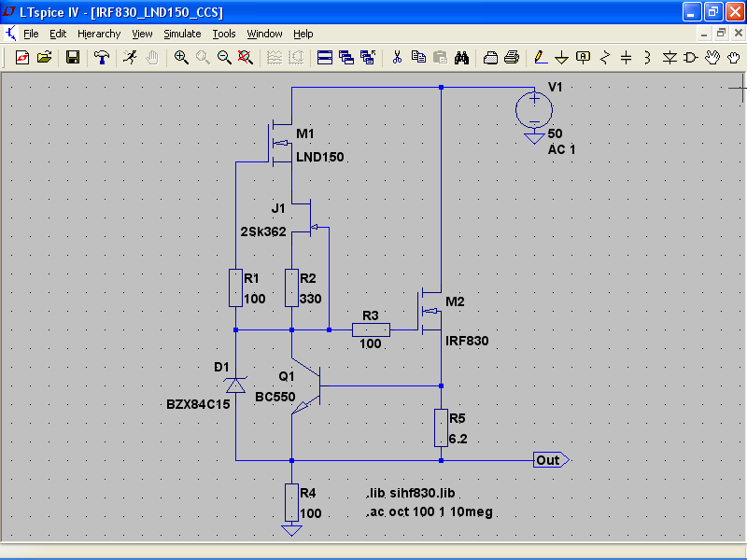This screenshot has width=747, height=560.
Task: Select the Place Component gate icon
Action: point(691,58)
